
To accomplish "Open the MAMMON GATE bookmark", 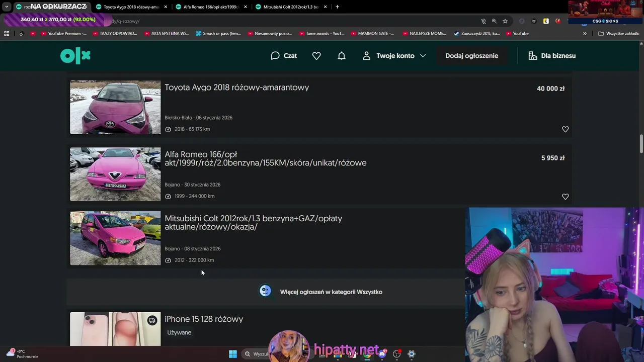I will 373,34.
